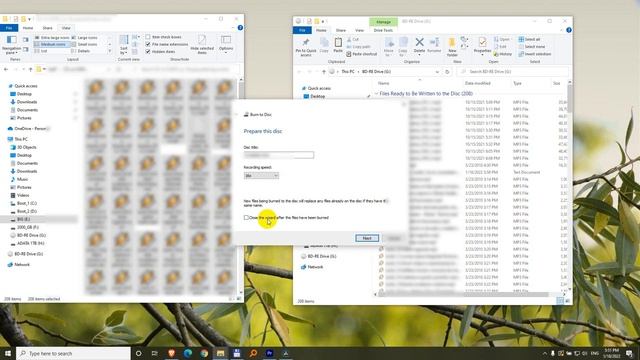Image resolution: width=640 pixels, height=360 pixels.
Task: Click Next in the Burn to Disc dialog
Action: [x=367, y=238]
